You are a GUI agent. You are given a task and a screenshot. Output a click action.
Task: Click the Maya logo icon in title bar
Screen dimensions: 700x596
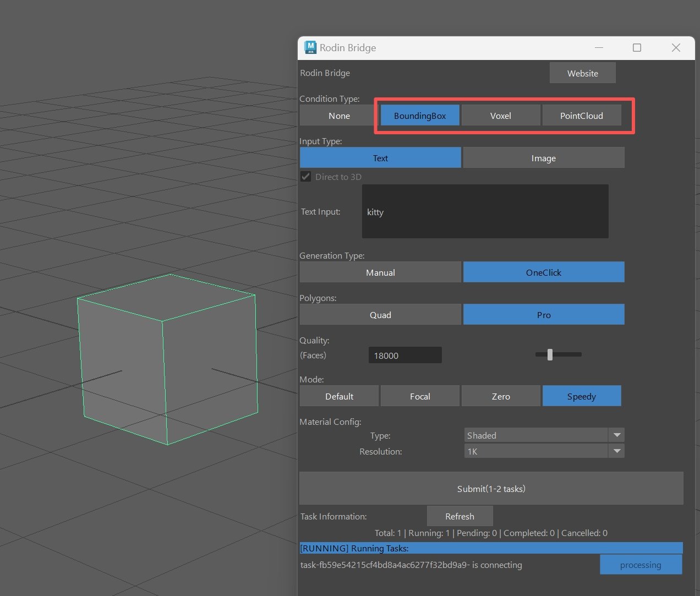tap(310, 47)
